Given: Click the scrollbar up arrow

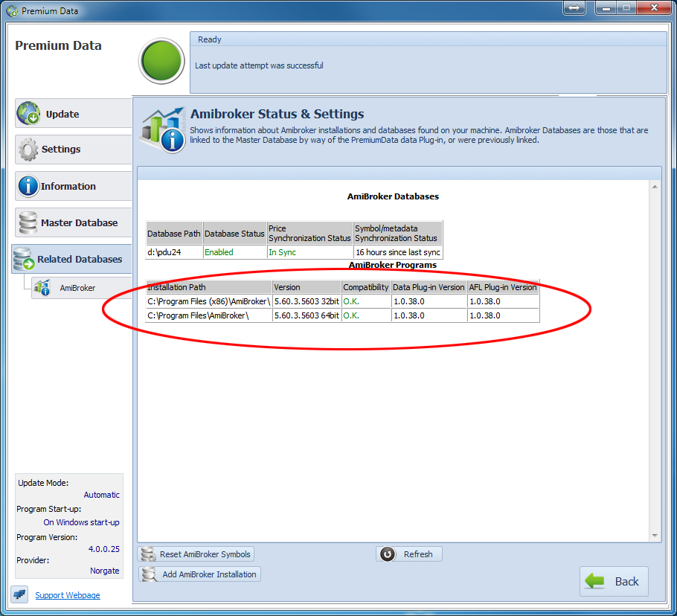Looking at the screenshot, I should tap(655, 187).
